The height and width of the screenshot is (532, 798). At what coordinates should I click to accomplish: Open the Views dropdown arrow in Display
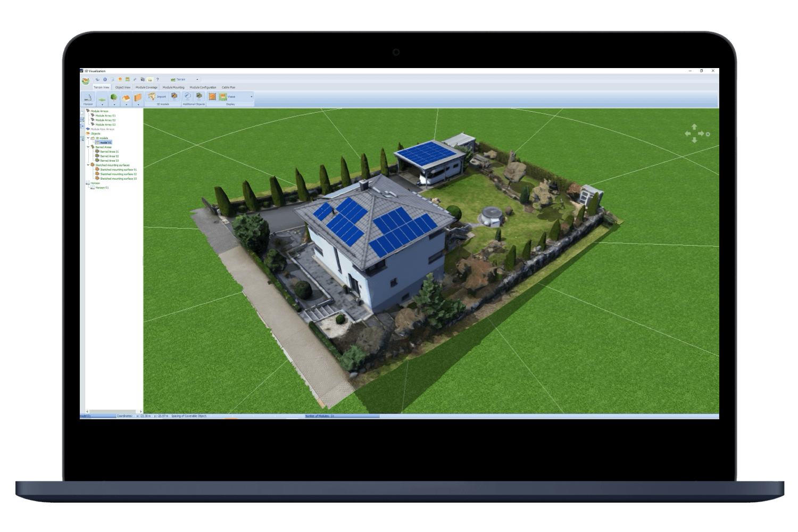tap(252, 97)
